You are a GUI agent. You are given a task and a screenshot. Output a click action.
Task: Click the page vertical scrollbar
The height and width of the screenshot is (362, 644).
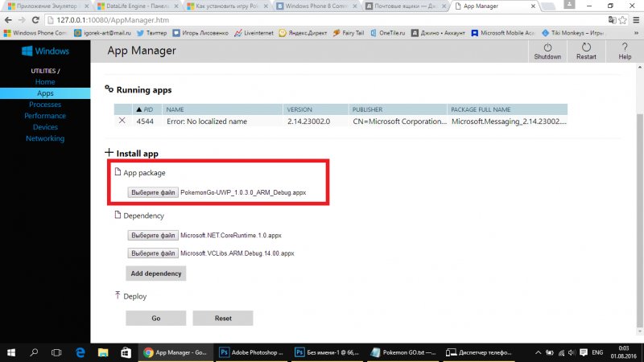pos(639,201)
